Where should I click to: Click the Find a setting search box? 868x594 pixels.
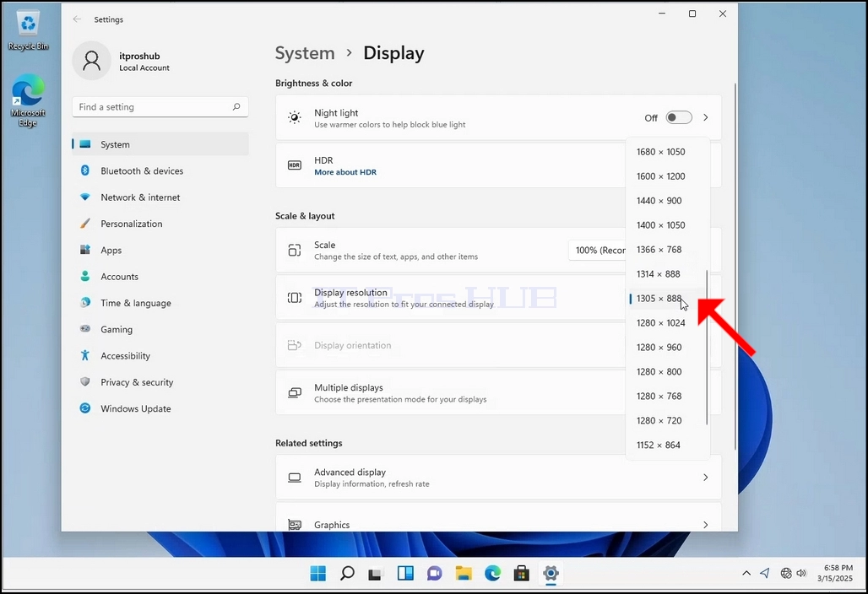pyautogui.click(x=160, y=107)
